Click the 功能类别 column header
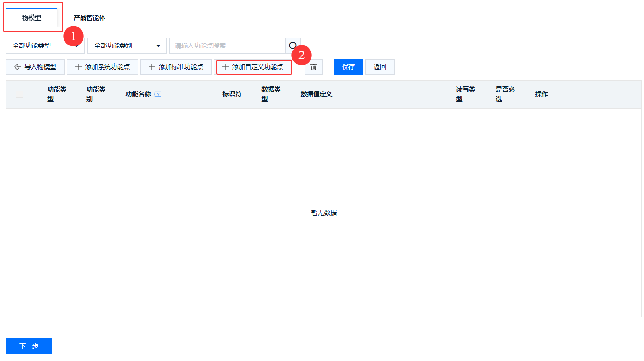The image size is (644, 361). 96,94
